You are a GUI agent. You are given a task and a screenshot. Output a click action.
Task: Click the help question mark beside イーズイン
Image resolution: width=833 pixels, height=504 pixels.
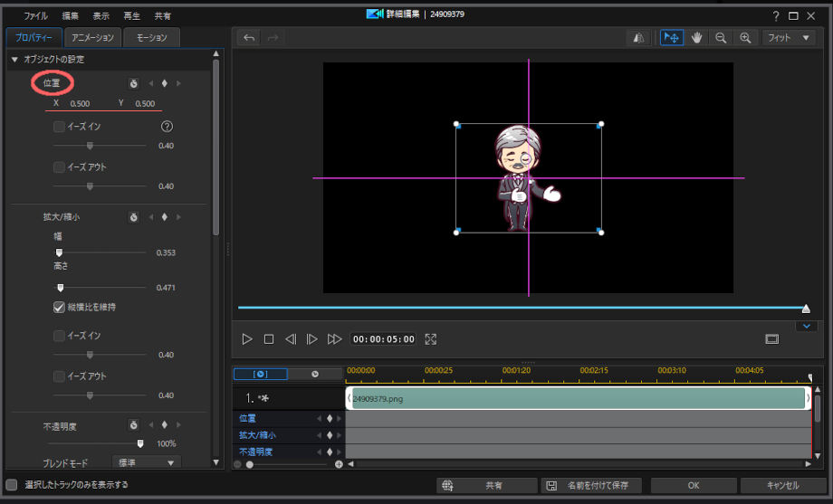(x=167, y=127)
